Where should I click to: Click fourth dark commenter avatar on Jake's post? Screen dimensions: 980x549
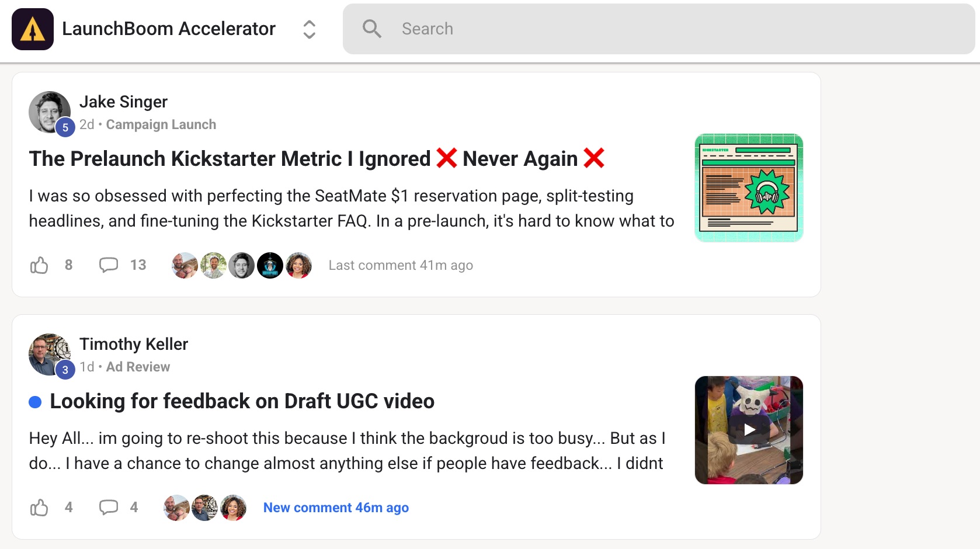(270, 265)
